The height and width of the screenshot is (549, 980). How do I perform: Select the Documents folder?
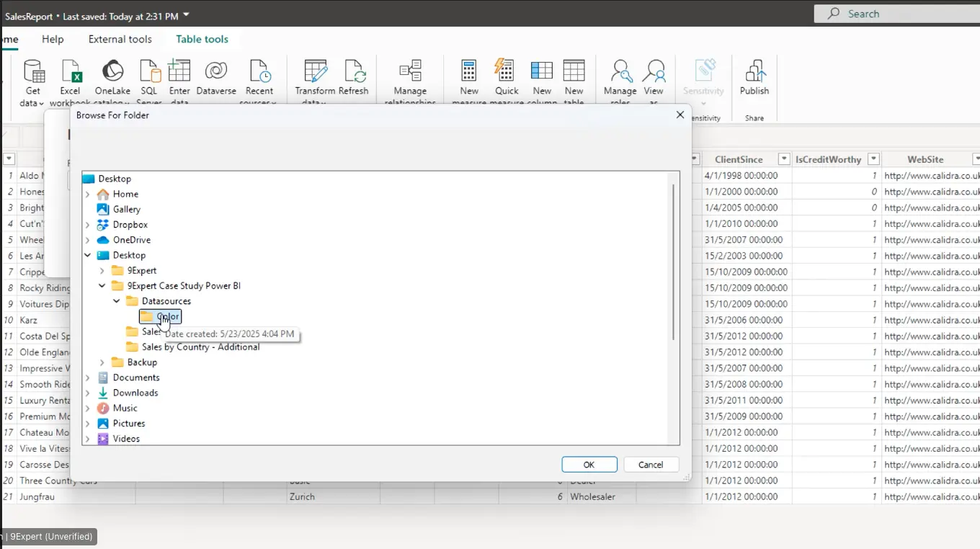136,378
